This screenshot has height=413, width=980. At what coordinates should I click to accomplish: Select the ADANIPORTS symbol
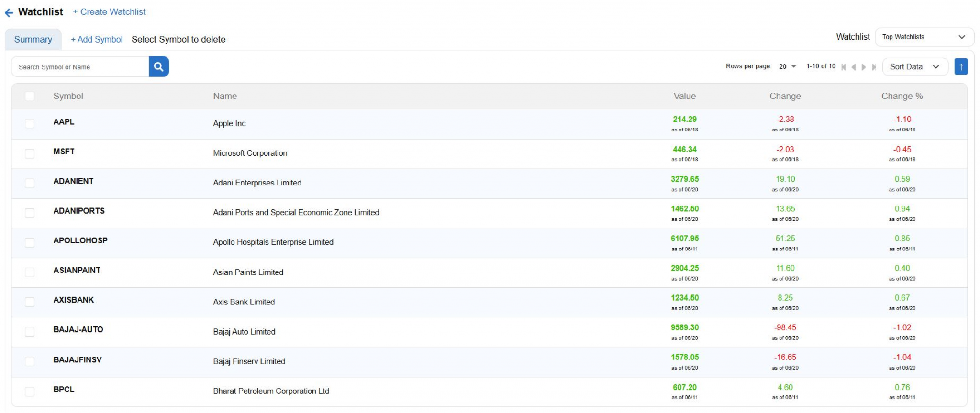[79, 211]
